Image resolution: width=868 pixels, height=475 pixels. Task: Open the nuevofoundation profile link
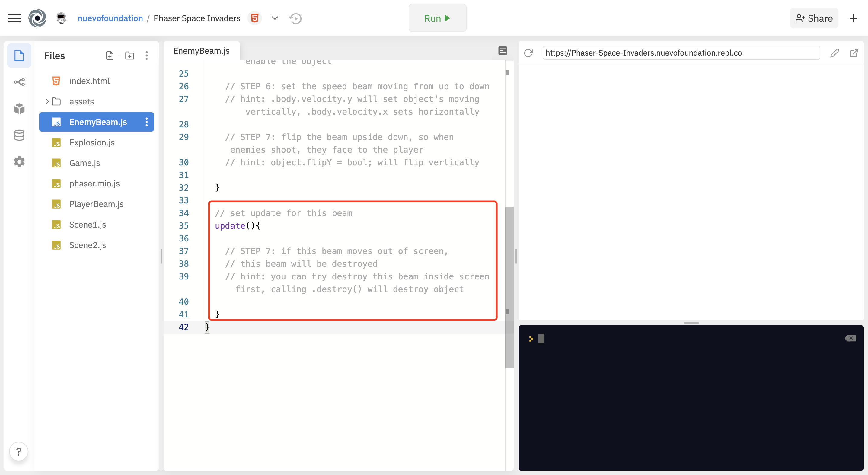coord(110,18)
